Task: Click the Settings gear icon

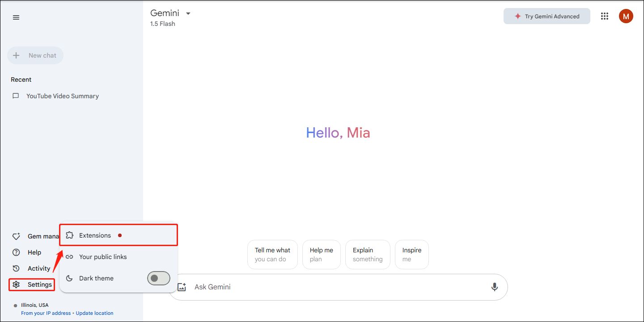Action: pyautogui.click(x=16, y=284)
